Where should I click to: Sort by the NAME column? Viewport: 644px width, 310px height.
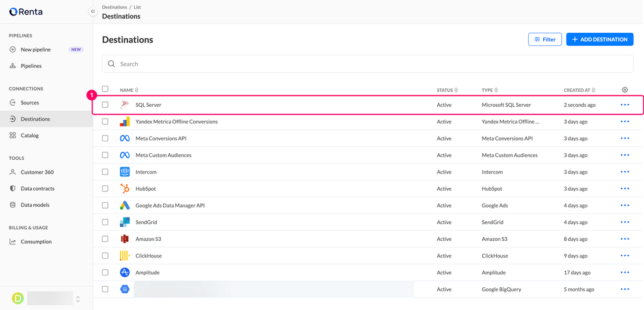129,90
